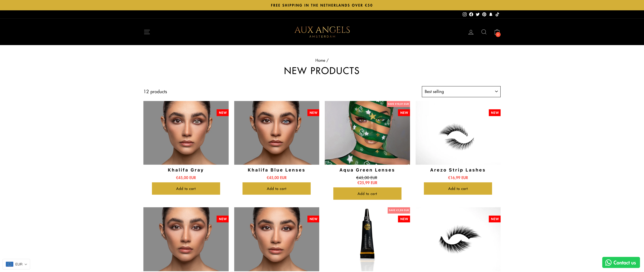Image resolution: width=644 pixels, height=272 pixels.
Task: Add Khalifa Gray to cart
Action: [x=186, y=188]
